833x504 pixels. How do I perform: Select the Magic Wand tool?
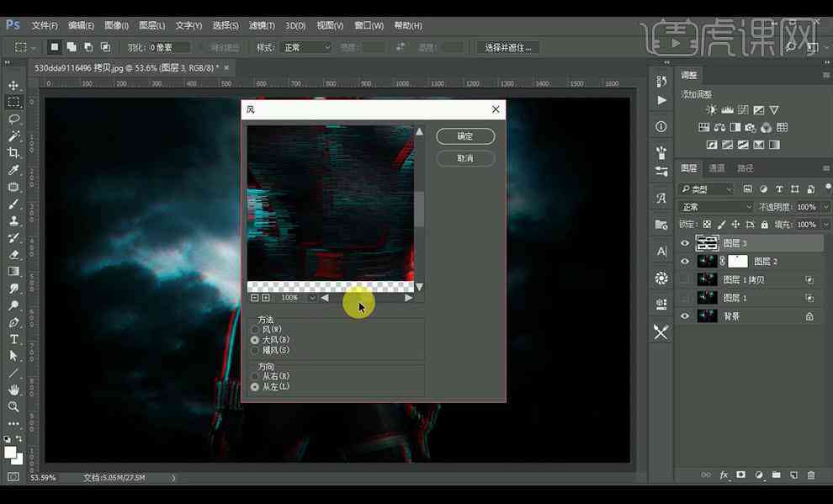(13, 136)
